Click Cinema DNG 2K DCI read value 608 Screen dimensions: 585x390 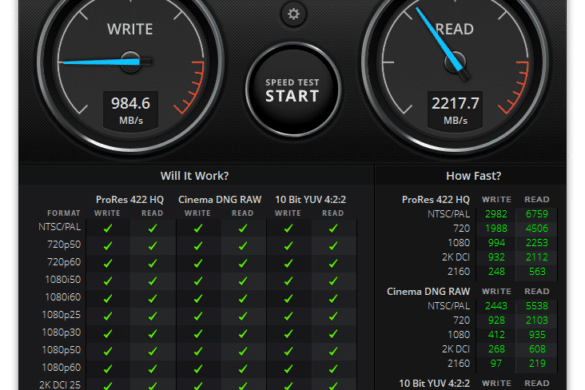[537, 349]
